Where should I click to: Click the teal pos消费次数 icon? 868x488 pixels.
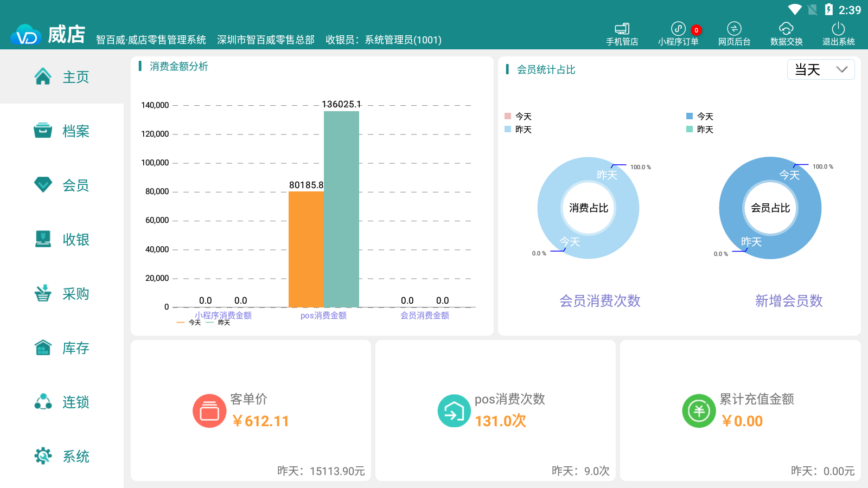(454, 411)
